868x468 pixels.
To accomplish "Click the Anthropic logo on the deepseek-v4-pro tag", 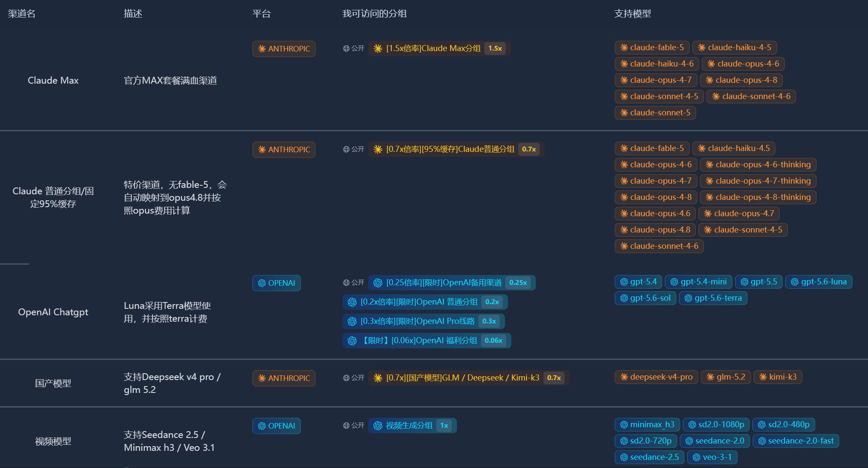I will pos(624,377).
